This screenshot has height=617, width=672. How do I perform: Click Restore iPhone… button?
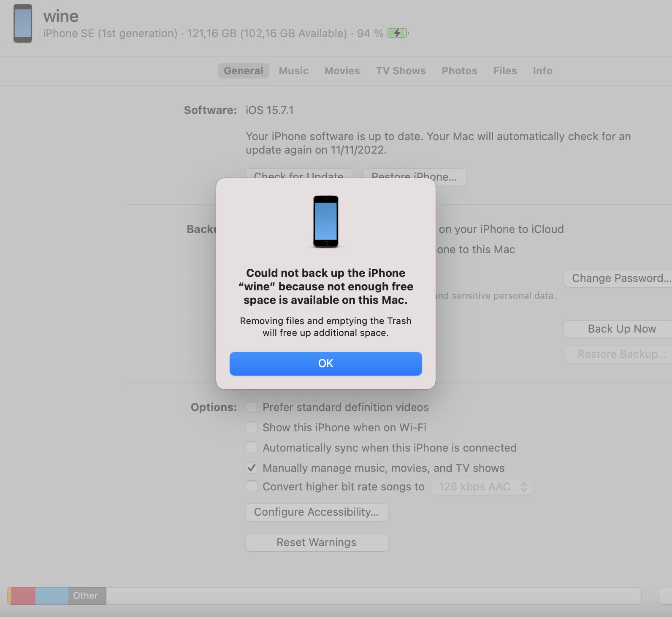415,177
